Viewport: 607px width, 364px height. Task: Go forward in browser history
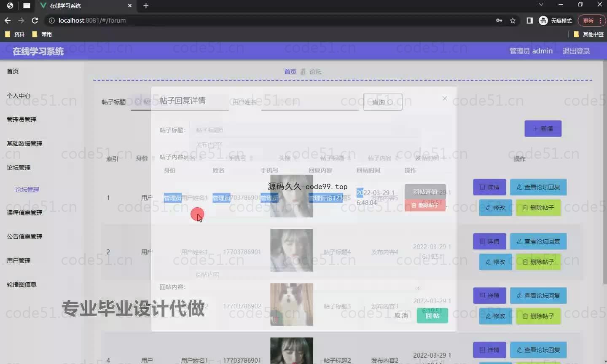click(21, 20)
